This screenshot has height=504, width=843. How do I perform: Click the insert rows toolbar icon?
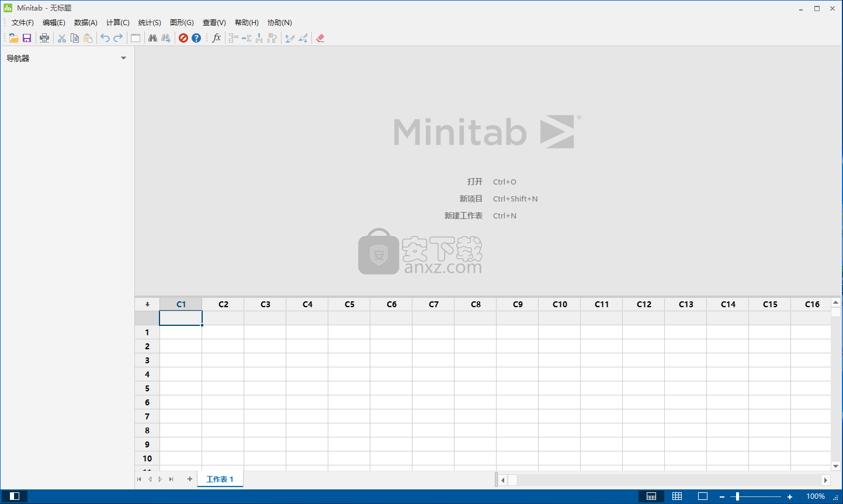pyautogui.click(x=247, y=38)
